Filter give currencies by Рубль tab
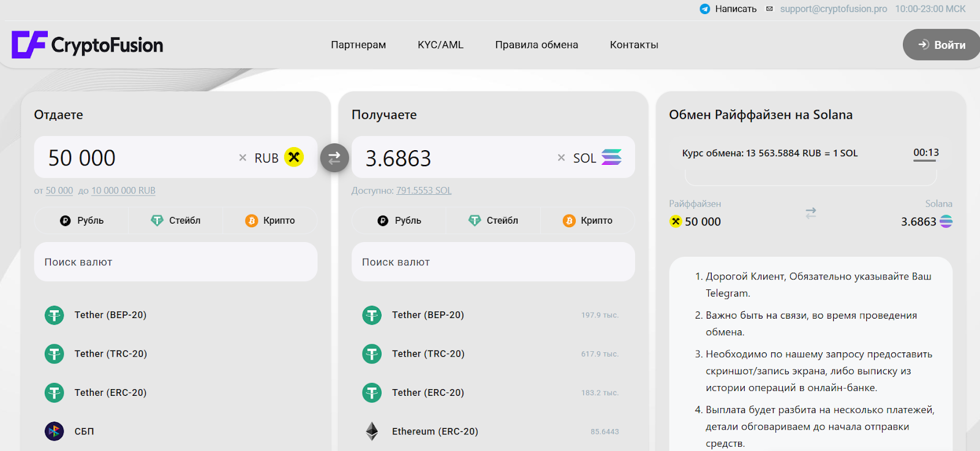This screenshot has width=980, height=451. [82, 221]
